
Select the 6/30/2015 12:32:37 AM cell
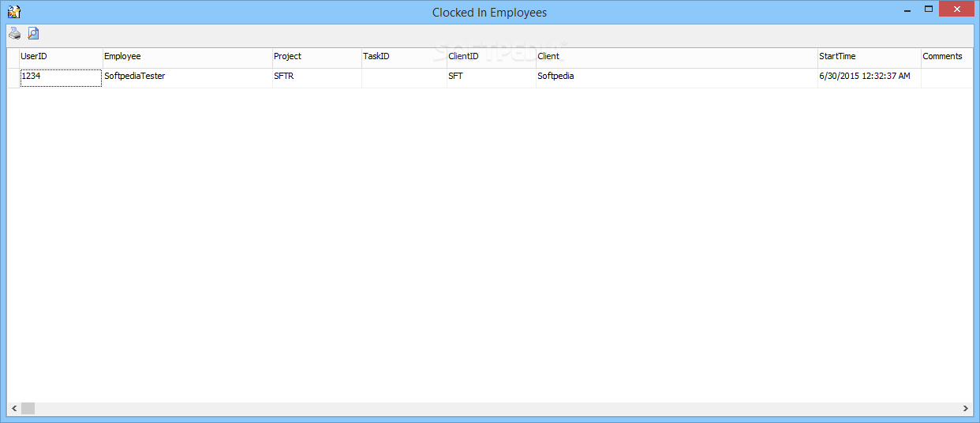[869, 77]
